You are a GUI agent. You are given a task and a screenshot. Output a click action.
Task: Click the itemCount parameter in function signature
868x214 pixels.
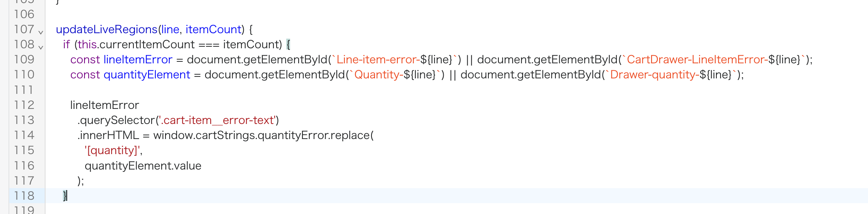(213, 29)
